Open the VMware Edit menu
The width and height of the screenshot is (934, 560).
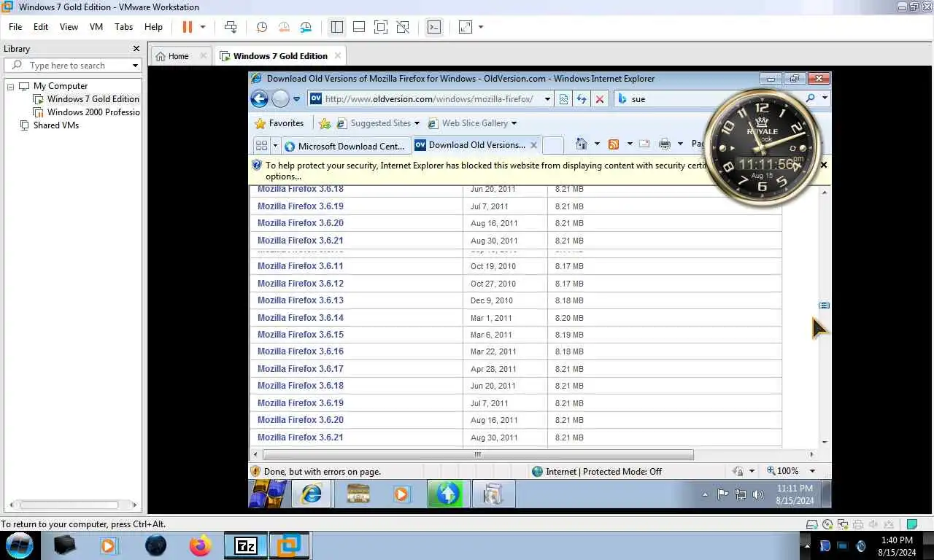[41, 26]
